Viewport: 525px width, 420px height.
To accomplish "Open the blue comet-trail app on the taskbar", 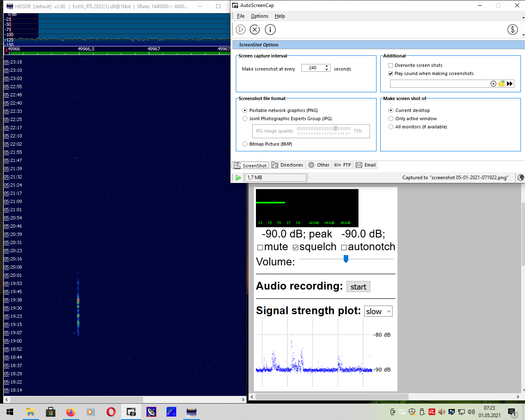I will 171,412.
